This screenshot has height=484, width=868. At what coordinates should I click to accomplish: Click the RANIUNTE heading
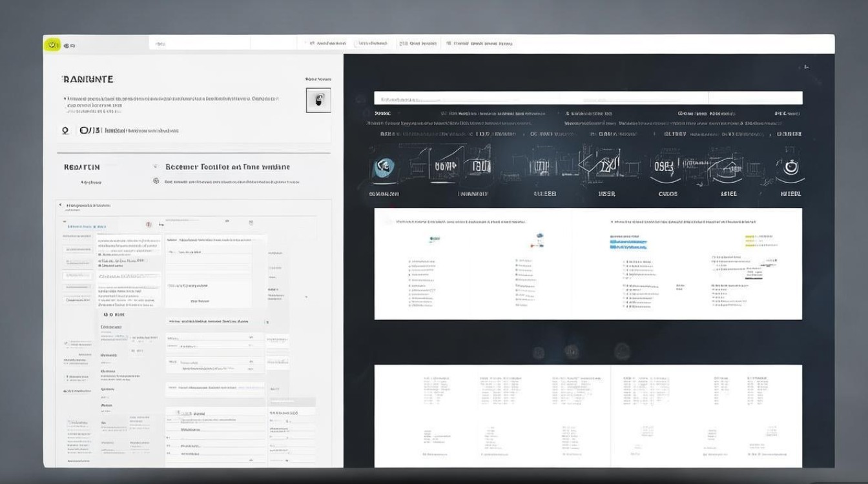click(x=88, y=79)
